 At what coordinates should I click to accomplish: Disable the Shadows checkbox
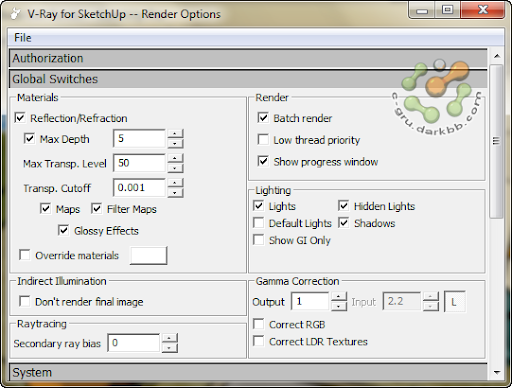click(x=343, y=223)
